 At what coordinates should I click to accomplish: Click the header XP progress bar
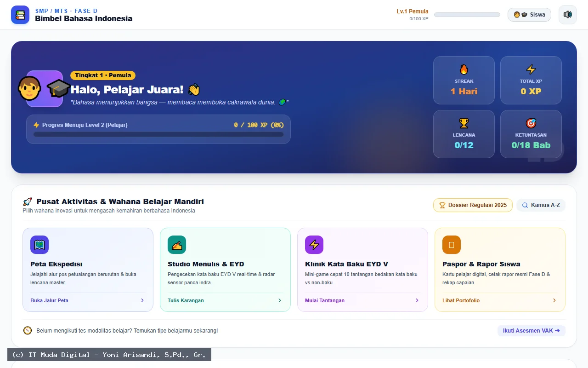(467, 15)
